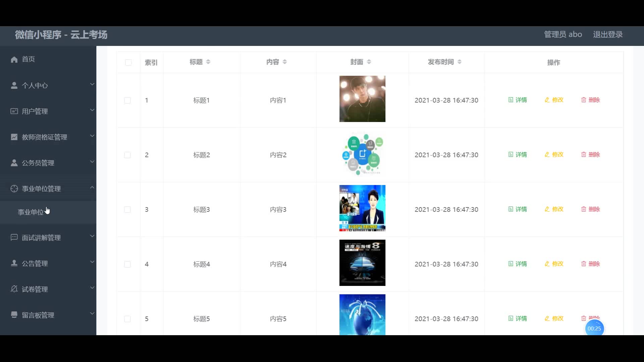Click 退出登录 to log out
644x362 pixels.
tap(607, 35)
